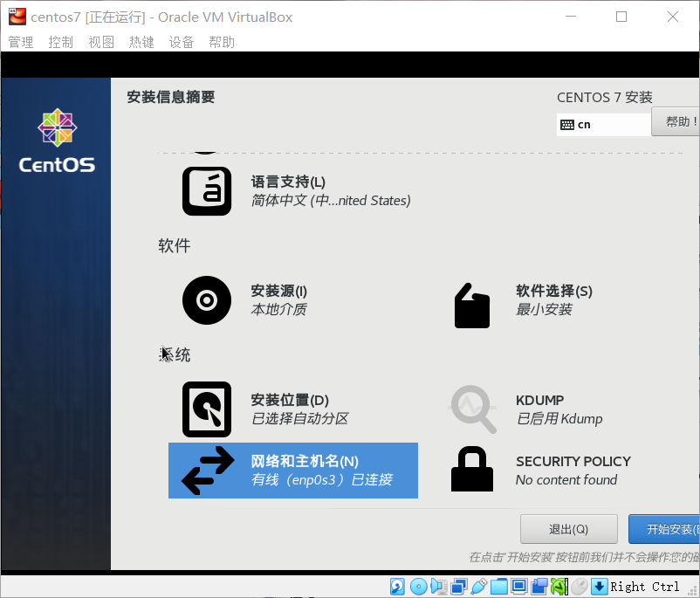Viewport: 700px width, 598px height.
Task: Click the 有线（enp0s3）已连接 status text
Action: [322, 479]
